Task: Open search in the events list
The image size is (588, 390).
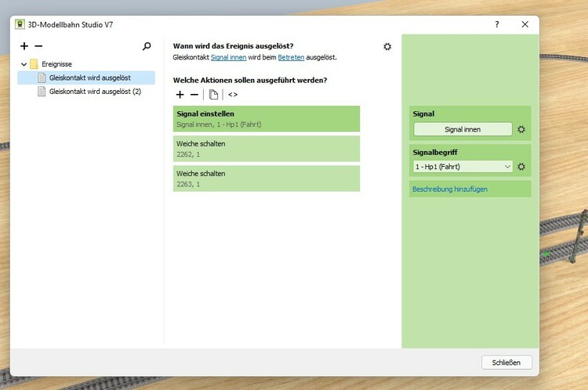Action: (147, 46)
